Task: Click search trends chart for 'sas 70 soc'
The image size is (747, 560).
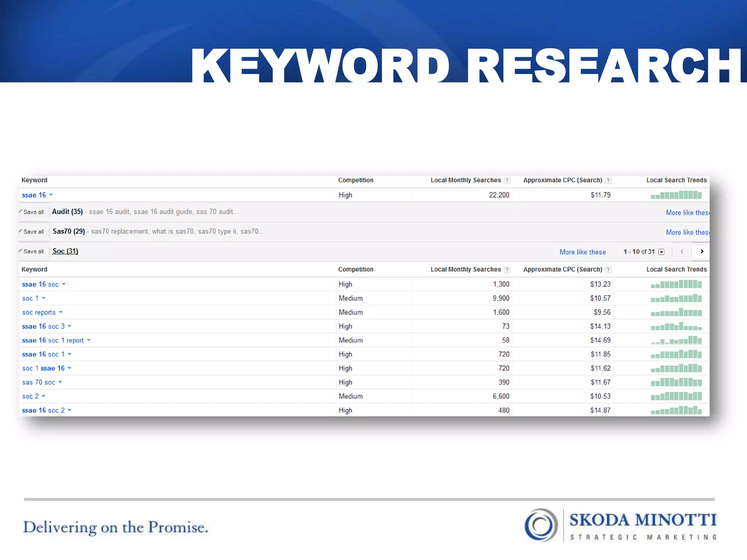Action: click(x=676, y=382)
